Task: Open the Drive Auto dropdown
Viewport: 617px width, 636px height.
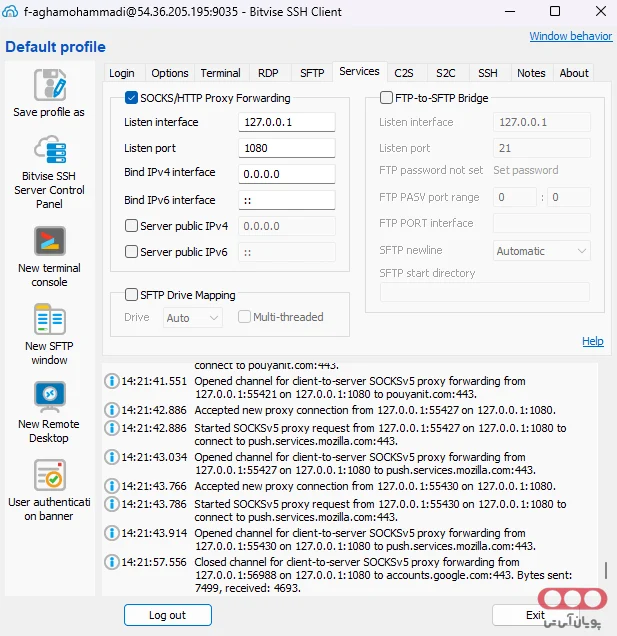Action: pos(193,318)
